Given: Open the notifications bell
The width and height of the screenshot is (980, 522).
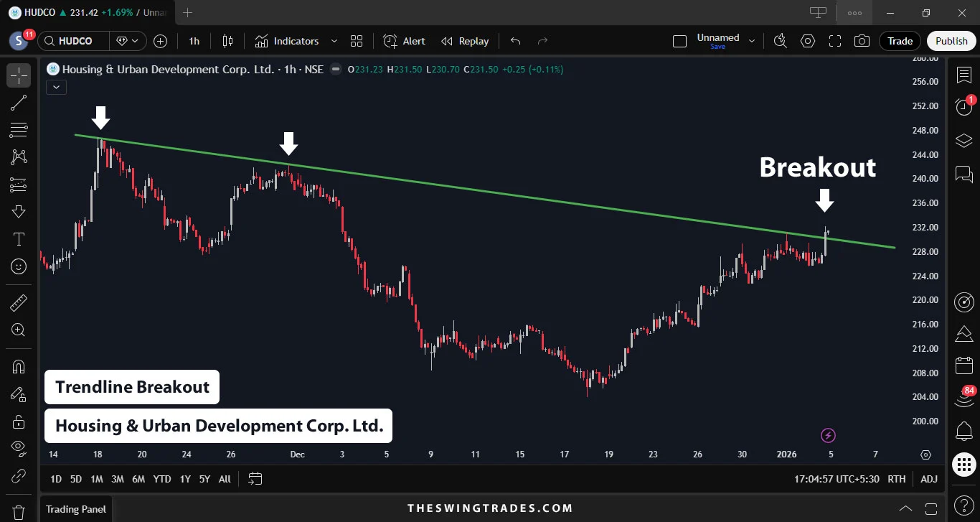Looking at the screenshot, I should pyautogui.click(x=964, y=432).
